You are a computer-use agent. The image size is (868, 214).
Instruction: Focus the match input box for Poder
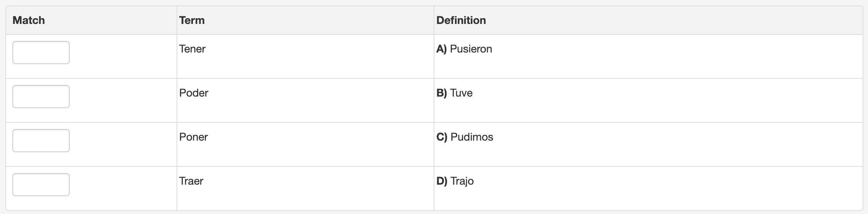coord(41,97)
